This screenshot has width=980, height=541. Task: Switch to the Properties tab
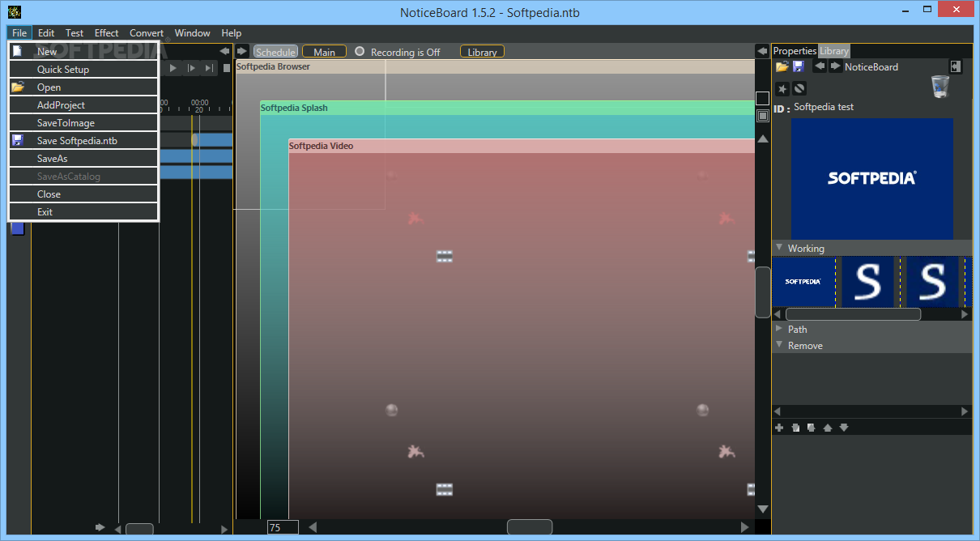pos(795,51)
